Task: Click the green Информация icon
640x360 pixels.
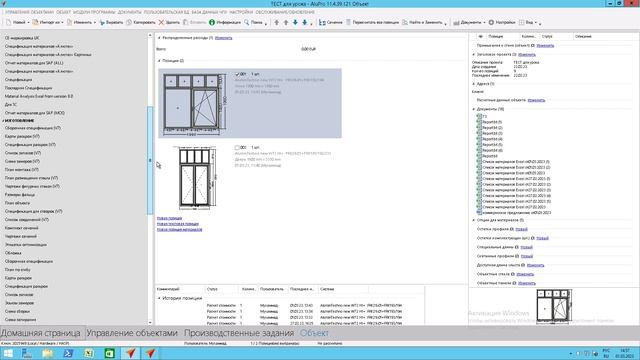Action: tap(212, 22)
